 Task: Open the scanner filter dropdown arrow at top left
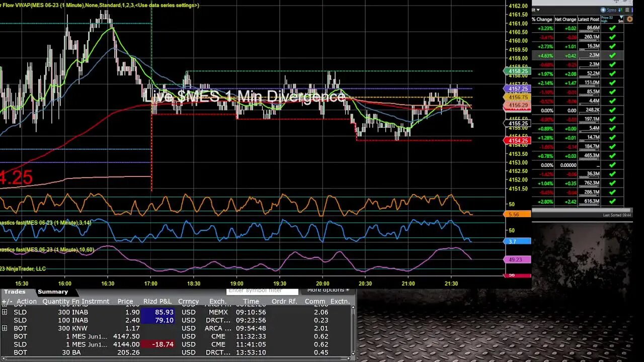(x=538, y=10)
